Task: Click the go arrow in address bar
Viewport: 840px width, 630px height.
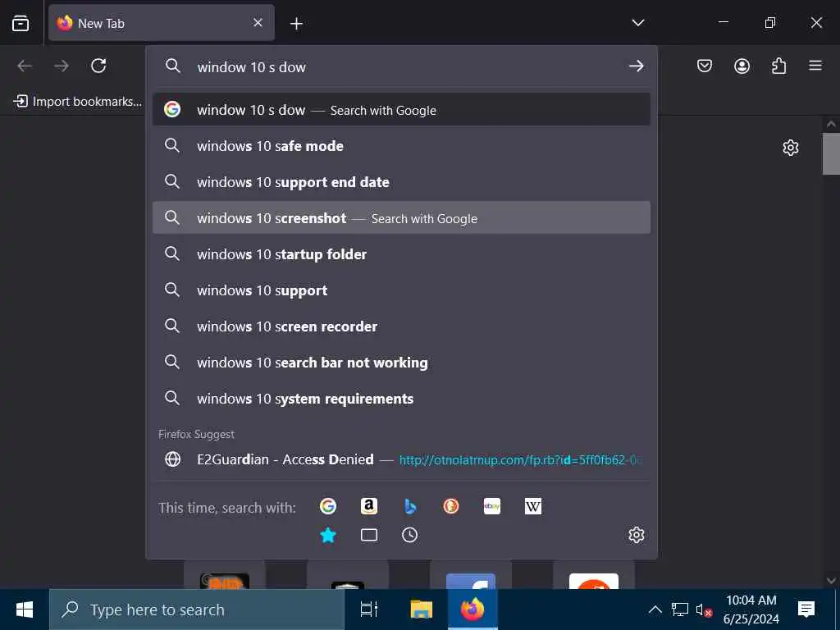Action: (636, 66)
